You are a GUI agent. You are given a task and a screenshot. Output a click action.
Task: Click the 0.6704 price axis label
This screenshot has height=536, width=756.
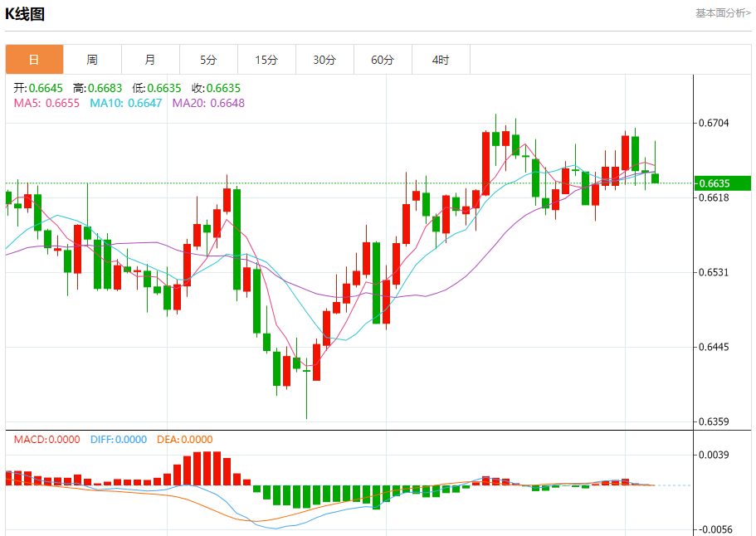point(714,123)
